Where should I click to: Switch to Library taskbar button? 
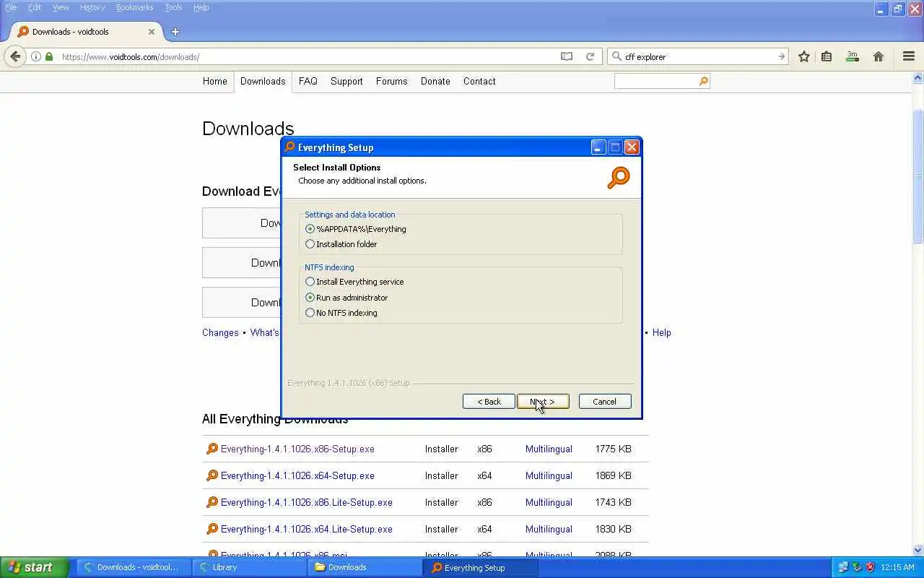point(248,567)
